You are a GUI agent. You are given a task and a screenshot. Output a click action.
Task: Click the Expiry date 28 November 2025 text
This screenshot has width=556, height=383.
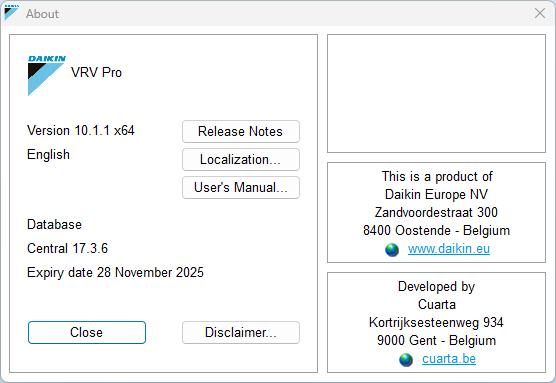(x=115, y=273)
